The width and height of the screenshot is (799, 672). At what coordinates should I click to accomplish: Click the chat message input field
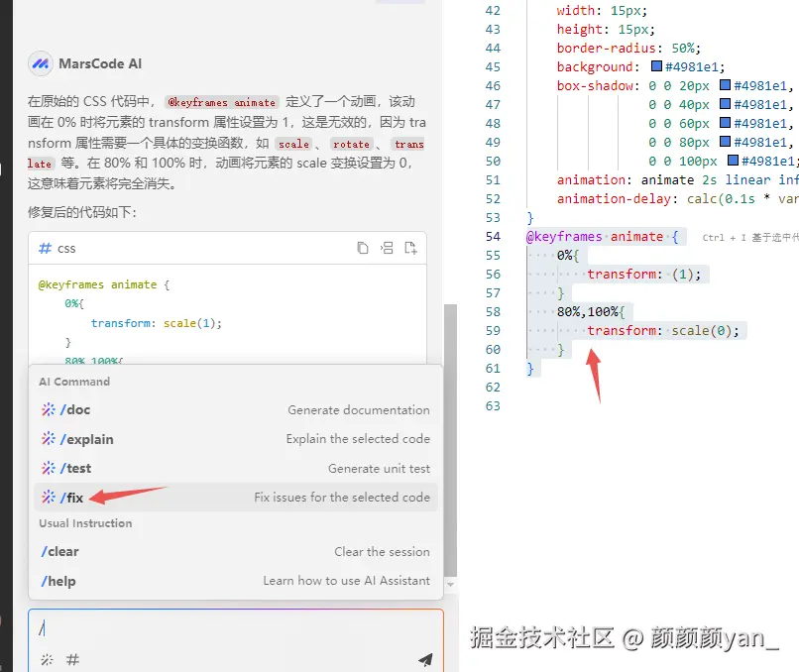pos(235,628)
